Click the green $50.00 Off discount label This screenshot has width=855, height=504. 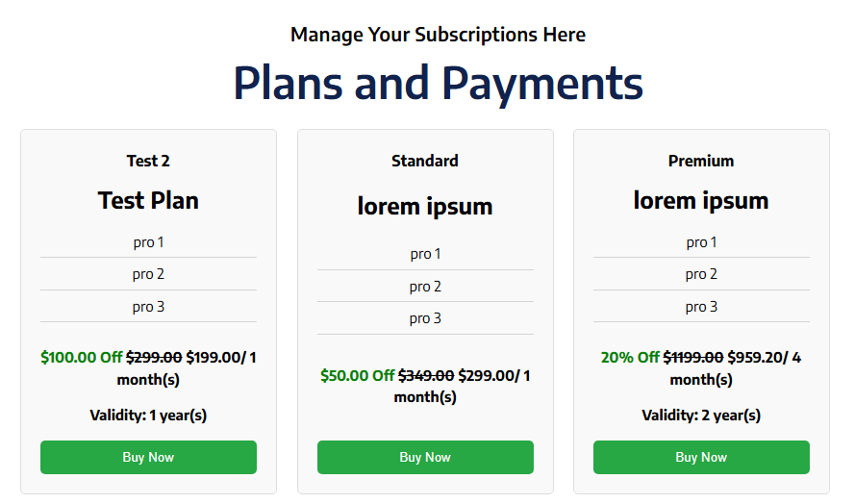(x=357, y=375)
